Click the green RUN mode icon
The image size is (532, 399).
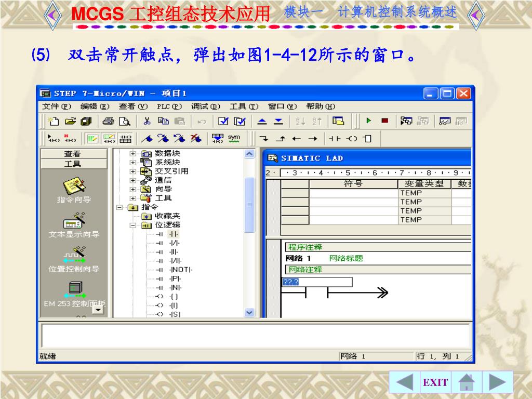click(369, 121)
